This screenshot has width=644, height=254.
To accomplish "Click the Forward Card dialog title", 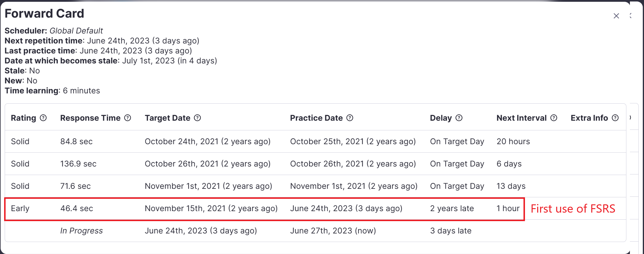I will point(44,13).
